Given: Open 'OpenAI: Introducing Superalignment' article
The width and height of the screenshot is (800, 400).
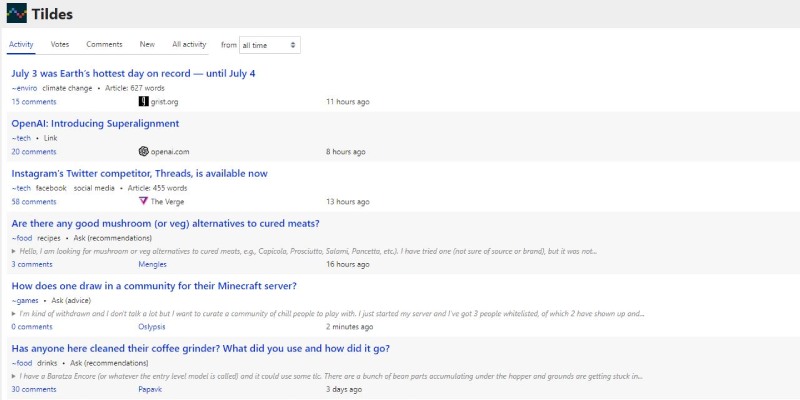Looking at the screenshot, I should (95, 124).
